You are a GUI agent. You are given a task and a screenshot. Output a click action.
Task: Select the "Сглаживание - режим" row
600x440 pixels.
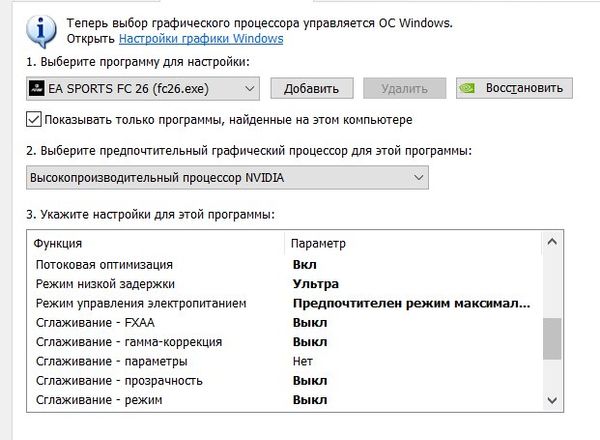pos(99,400)
